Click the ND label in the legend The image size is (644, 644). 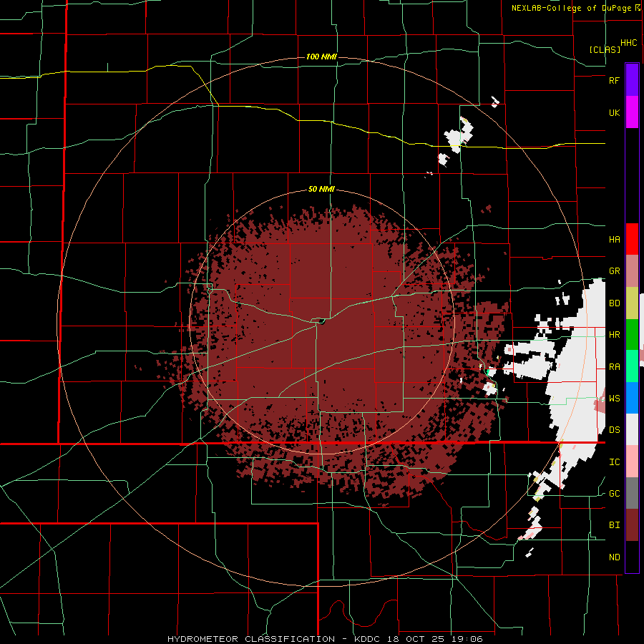pos(614,557)
